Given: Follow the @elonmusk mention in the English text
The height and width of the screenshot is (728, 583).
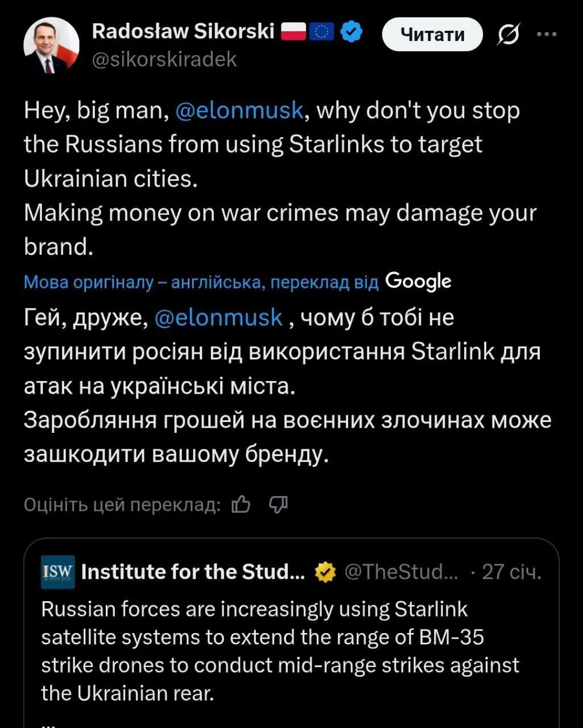Looking at the screenshot, I should tap(240, 110).
